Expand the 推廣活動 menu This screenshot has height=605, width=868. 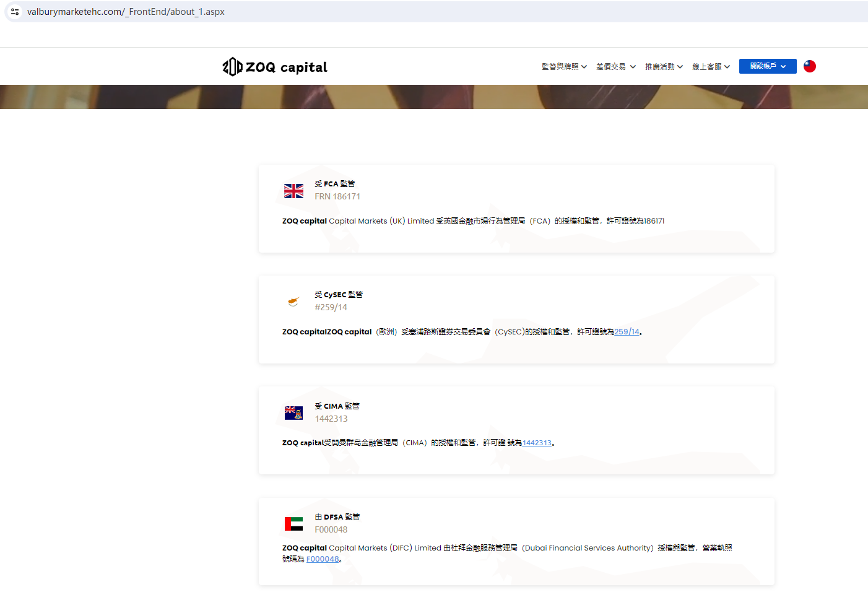click(664, 67)
